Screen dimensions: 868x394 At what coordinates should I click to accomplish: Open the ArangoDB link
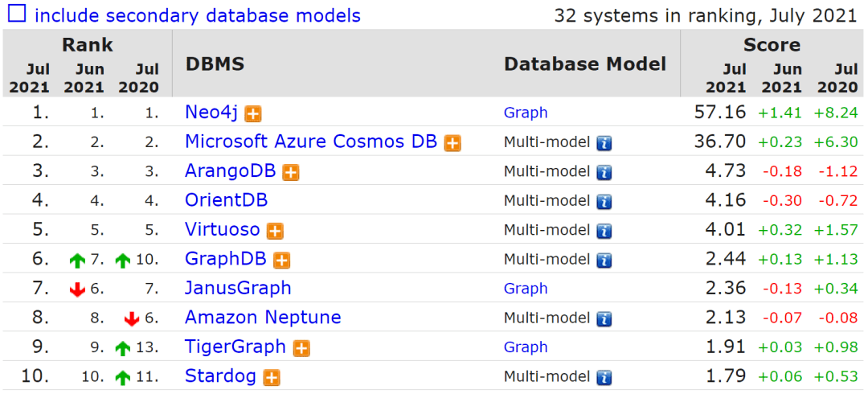(231, 171)
